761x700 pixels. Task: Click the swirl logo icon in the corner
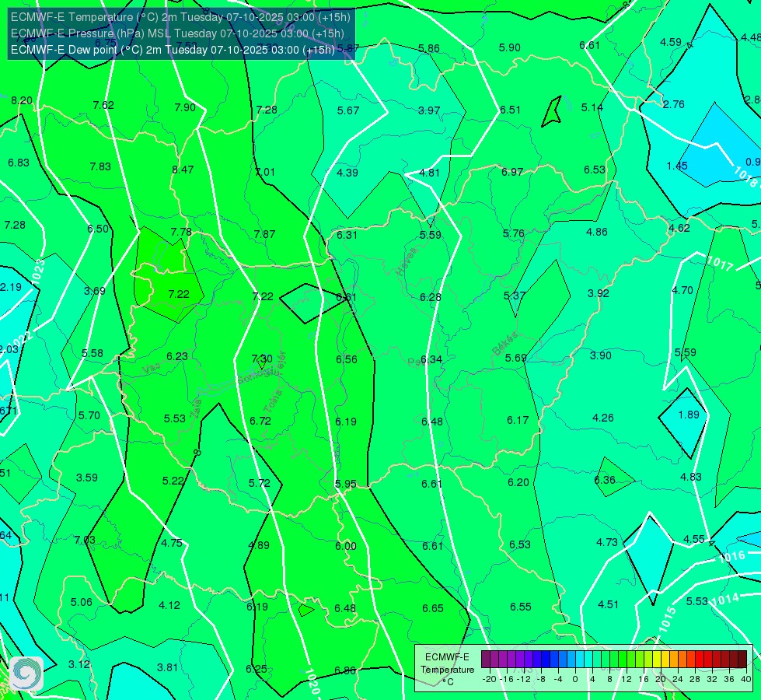point(26,674)
